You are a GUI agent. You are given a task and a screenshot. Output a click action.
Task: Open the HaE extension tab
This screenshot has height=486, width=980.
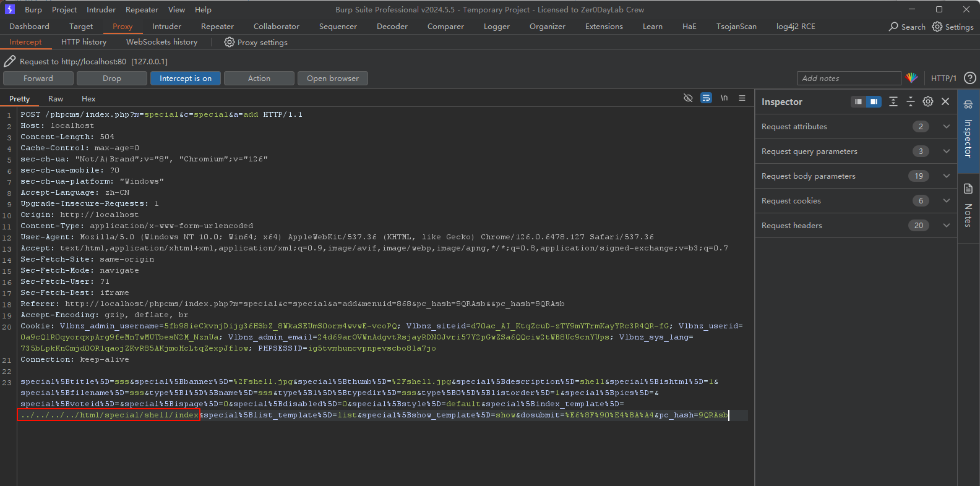click(689, 27)
